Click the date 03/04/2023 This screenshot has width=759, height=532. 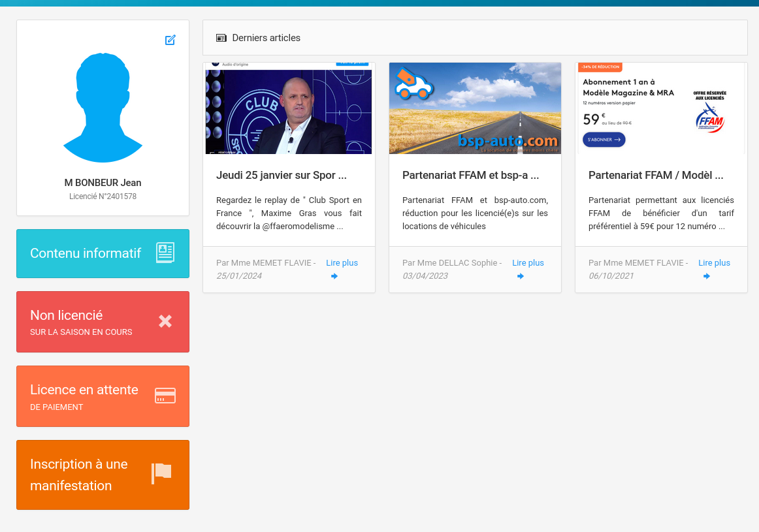tap(425, 275)
